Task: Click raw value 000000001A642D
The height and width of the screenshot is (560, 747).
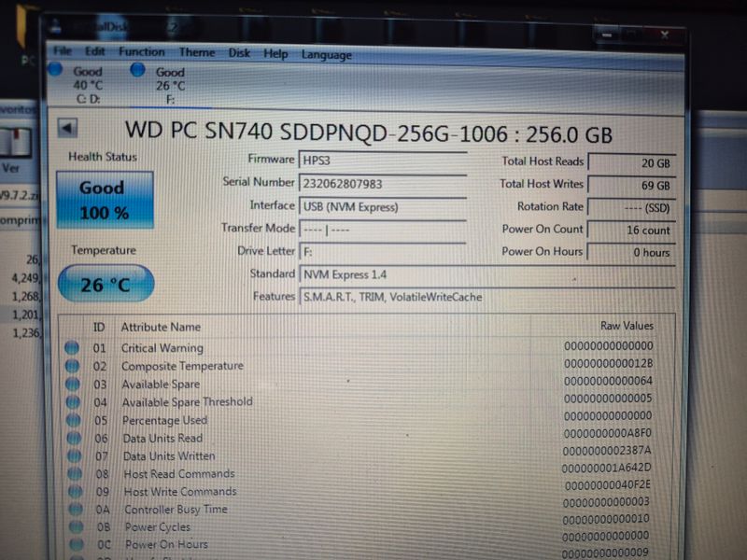Action: 606,468
